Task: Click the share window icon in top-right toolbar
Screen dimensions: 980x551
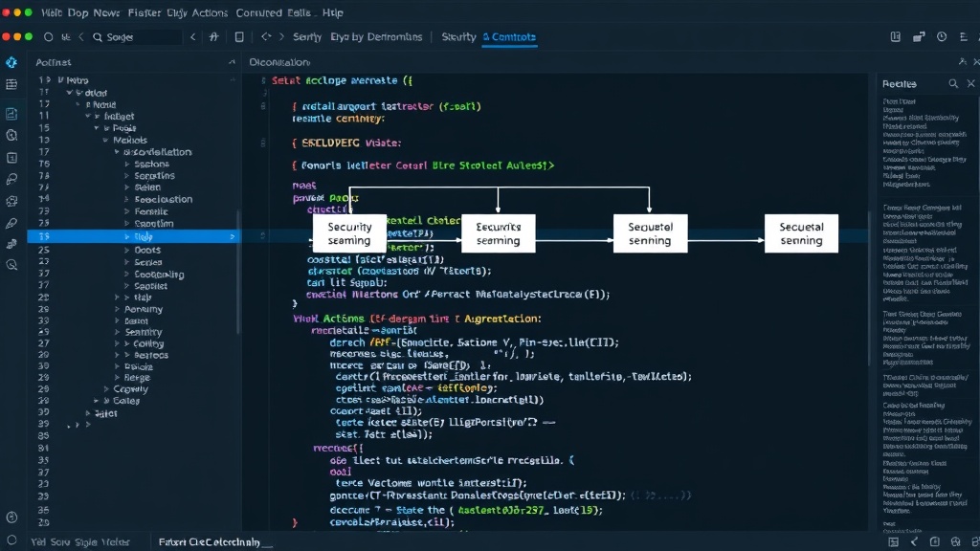Action: [x=919, y=37]
